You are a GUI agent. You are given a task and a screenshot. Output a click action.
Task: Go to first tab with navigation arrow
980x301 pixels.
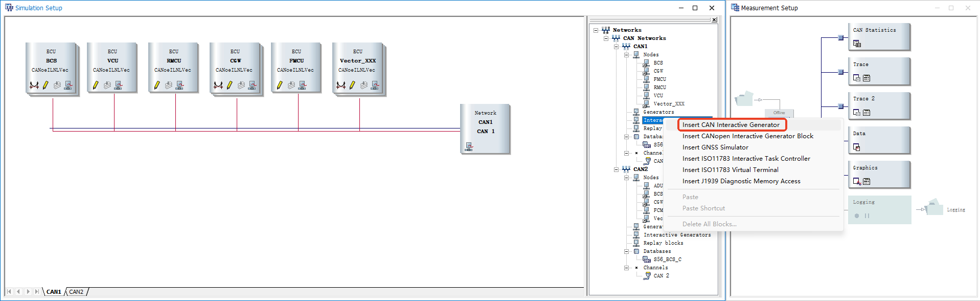[x=9, y=292]
